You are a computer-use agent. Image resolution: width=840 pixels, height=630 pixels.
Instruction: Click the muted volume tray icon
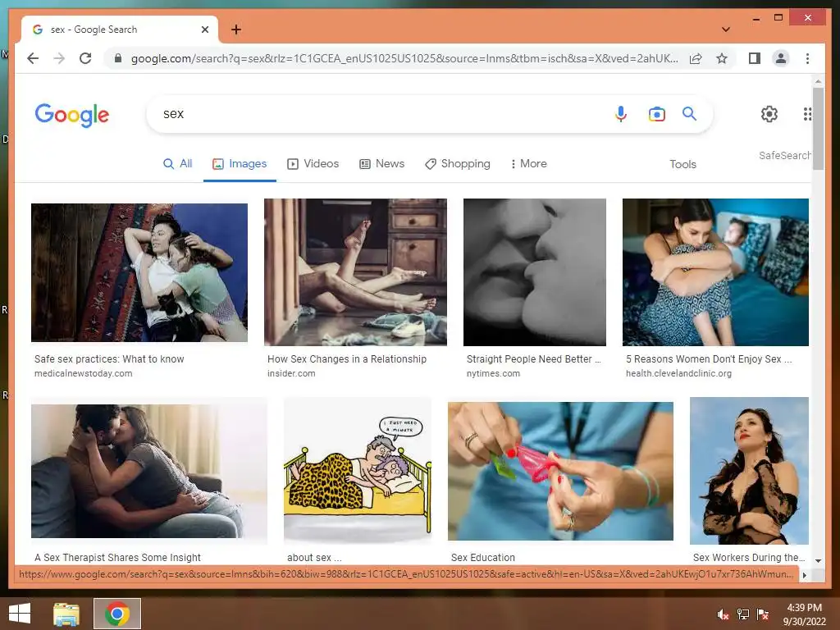[x=723, y=614]
